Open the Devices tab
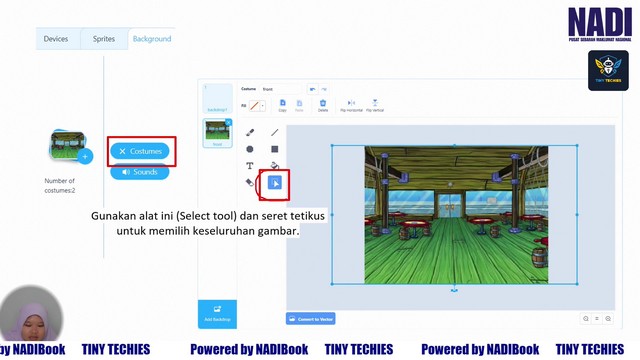The height and width of the screenshot is (360, 640). pyautogui.click(x=56, y=39)
